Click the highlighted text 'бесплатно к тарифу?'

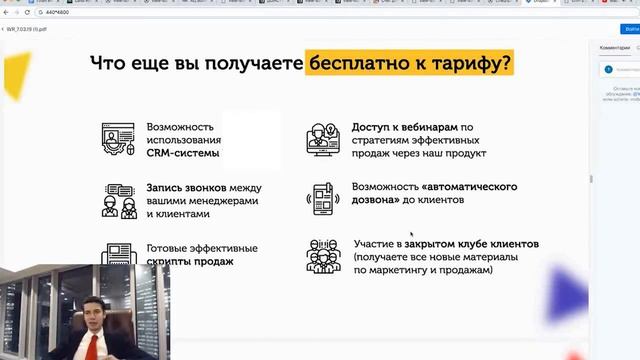(x=409, y=63)
